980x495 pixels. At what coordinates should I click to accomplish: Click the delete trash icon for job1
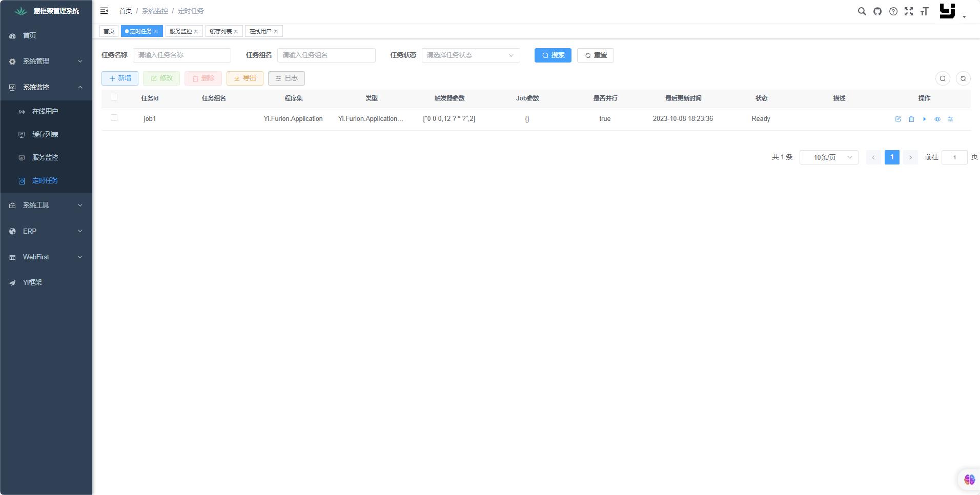tap(911, 119)
